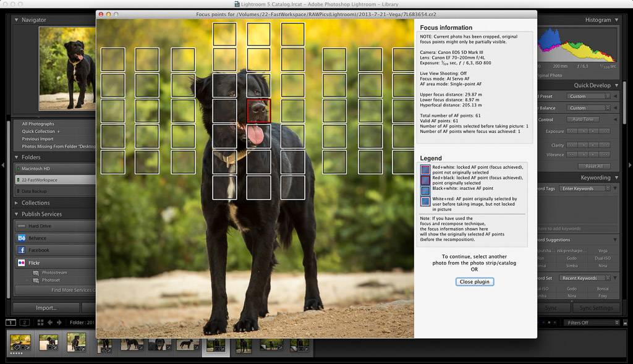The image size is (633, 364).
Task: Click the Hard Drive publish service icon
Action: point(22,226)
